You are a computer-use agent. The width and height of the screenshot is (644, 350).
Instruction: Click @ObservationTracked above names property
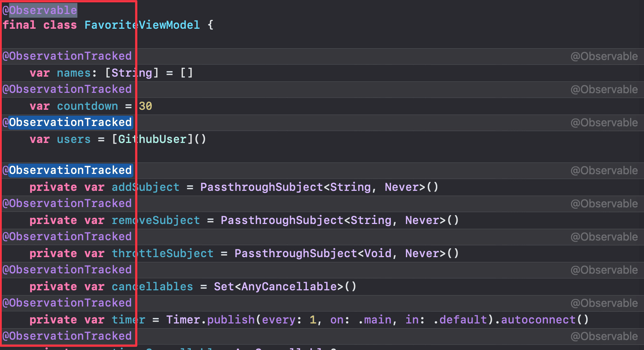67,56
